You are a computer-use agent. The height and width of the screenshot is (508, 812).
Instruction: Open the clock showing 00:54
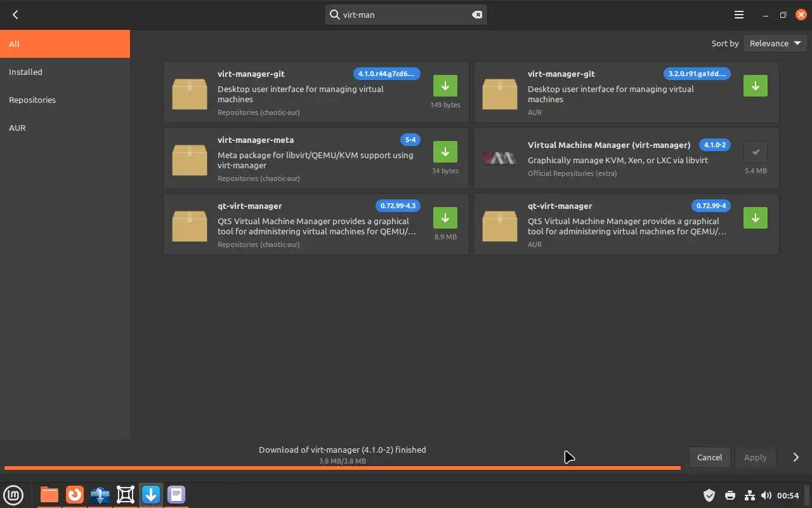(788, 495)
